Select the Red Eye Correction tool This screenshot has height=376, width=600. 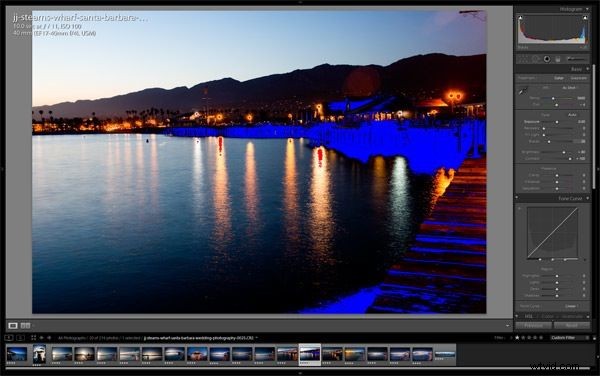tap(547, 59)
